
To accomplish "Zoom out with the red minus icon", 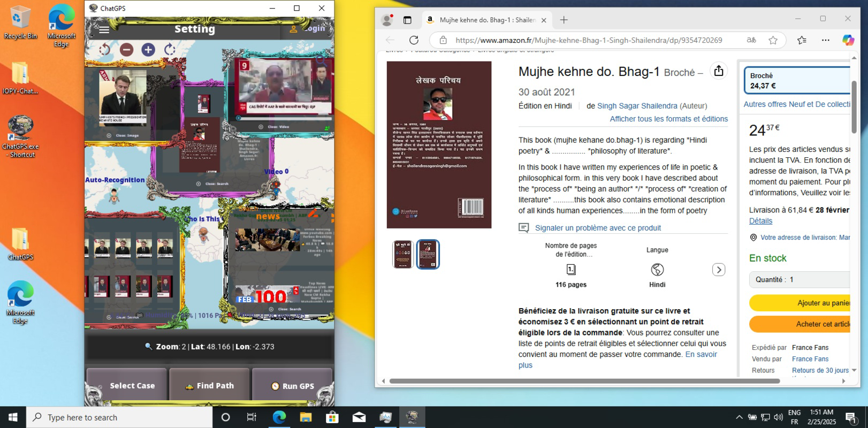I will (126, 50).
